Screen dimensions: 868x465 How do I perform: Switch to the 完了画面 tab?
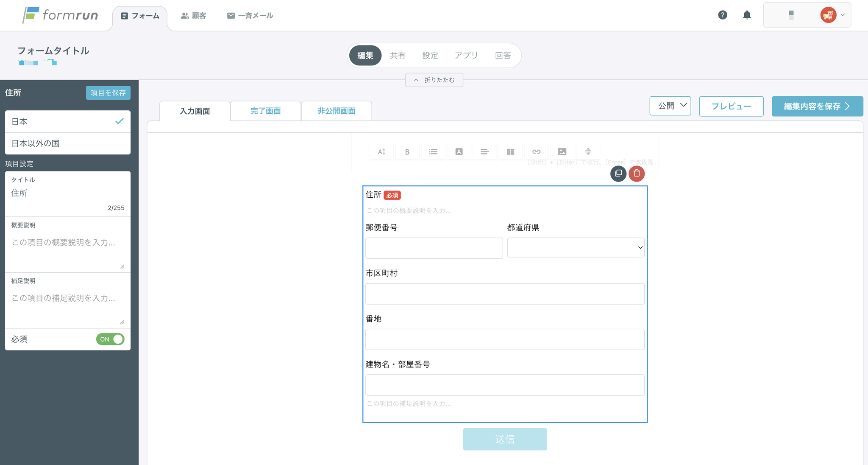coord(265,111)
